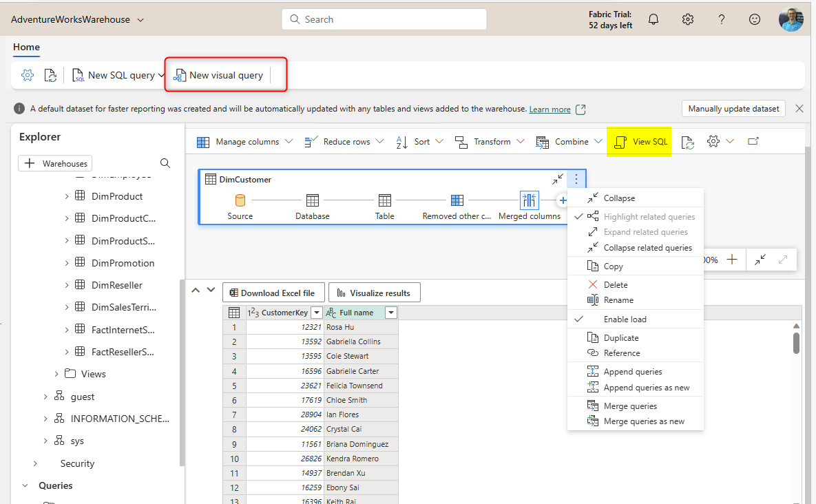Select the Source step icon in DimCustomer
This screenshot has width=816, height=504.
240,200
